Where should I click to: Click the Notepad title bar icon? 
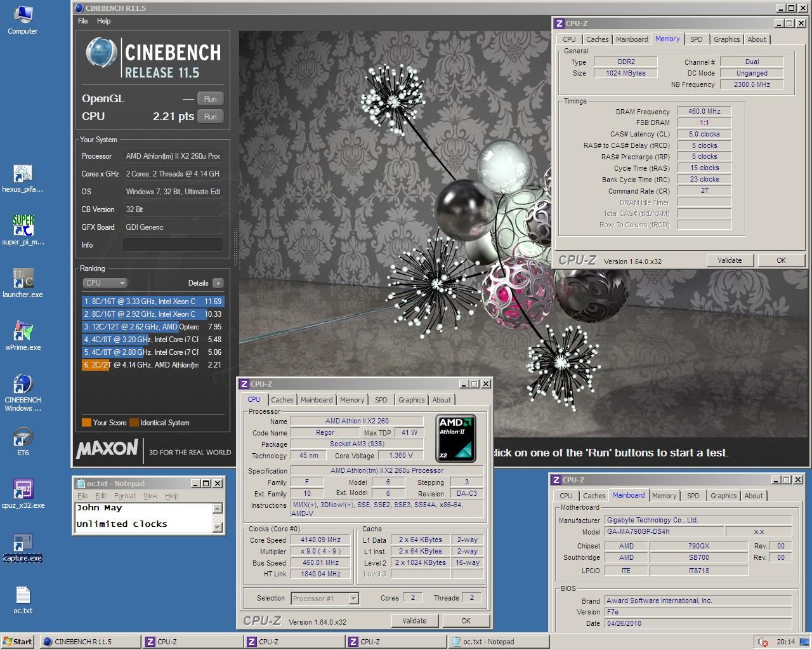coord(80,484)
